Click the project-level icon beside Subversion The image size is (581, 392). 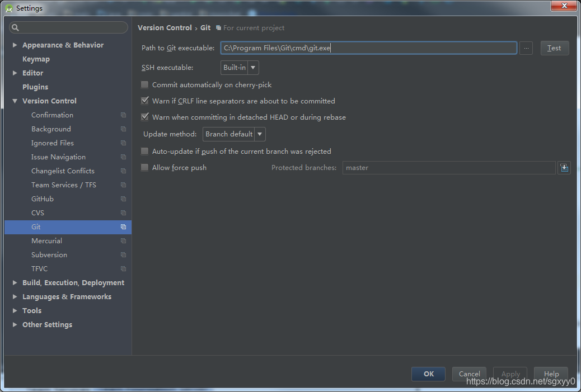(123, 255)
